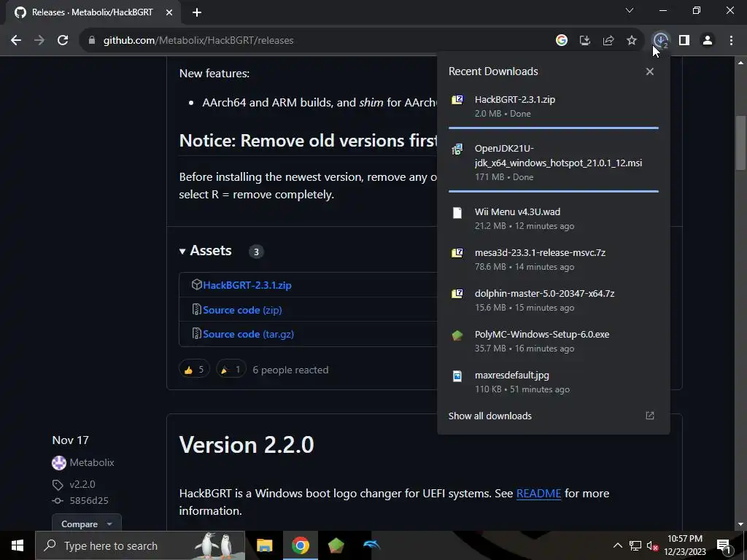Click the party popper reaction button
The image size is (747, 560).
pyautogui.click(x=231, y=370)
